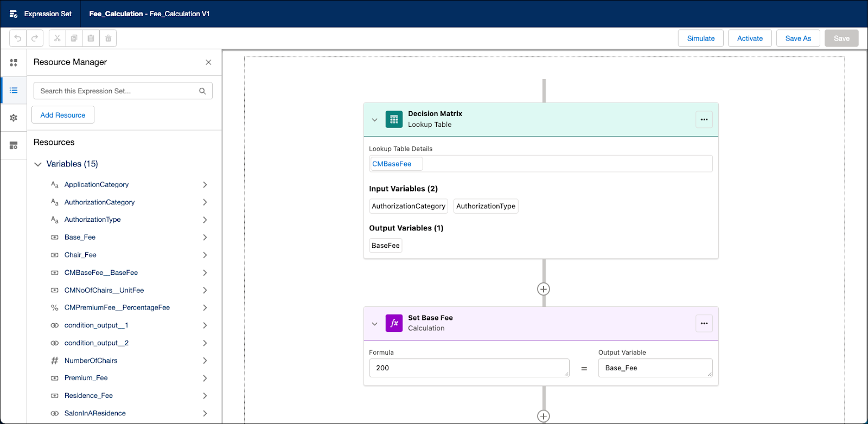The height and width of the screenshot is (424, 868).
Task: Expand Residence_Fee variable details
Action: point(205,396)
